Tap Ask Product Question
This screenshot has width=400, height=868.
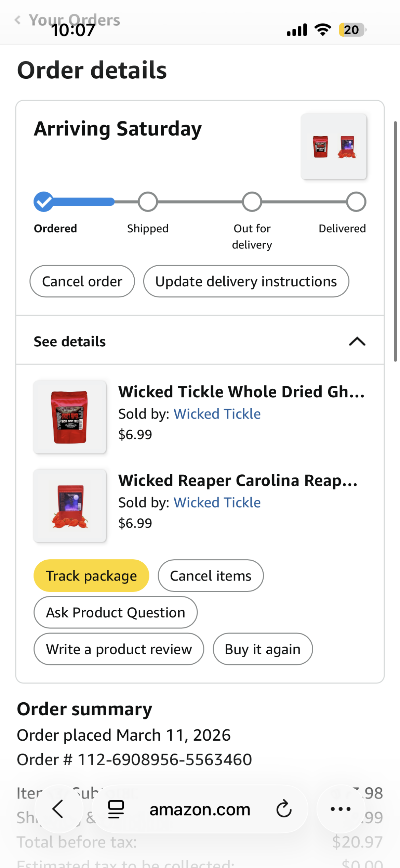pos(116,612)
